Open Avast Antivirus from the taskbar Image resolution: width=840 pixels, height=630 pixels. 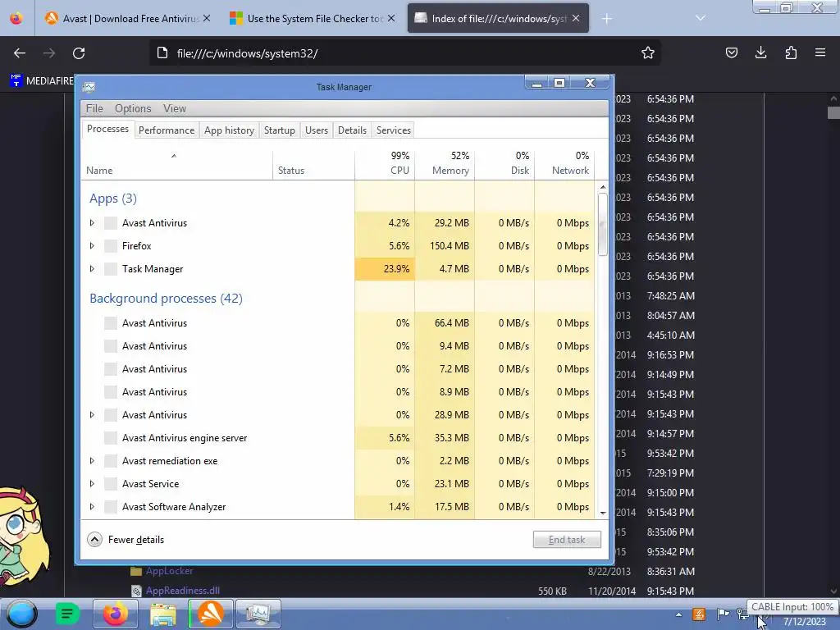[x=211, y=614]
